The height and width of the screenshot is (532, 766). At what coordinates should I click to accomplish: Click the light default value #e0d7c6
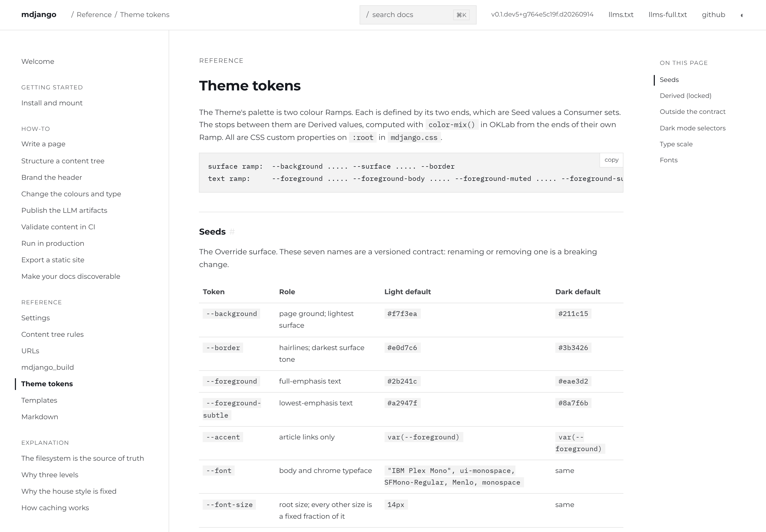pos(402,348)
